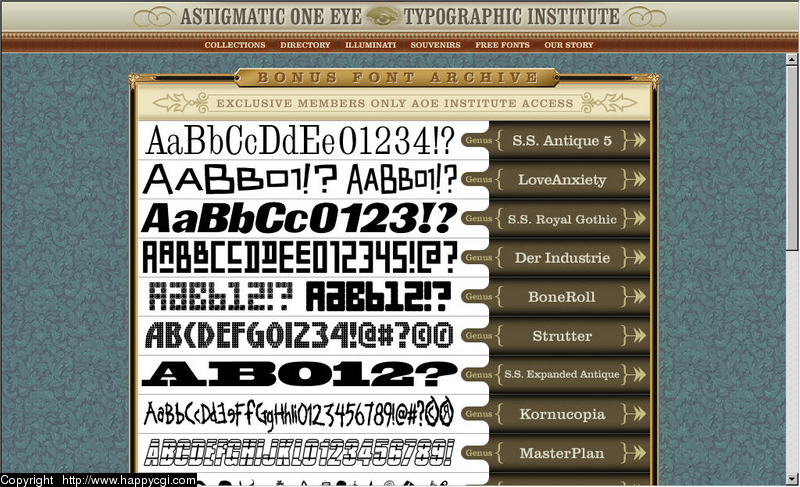The height and width of the screenshot is (487, 800).
Task: Open the Collections menu
Action: pyautogui.click(x=235, y=45)
